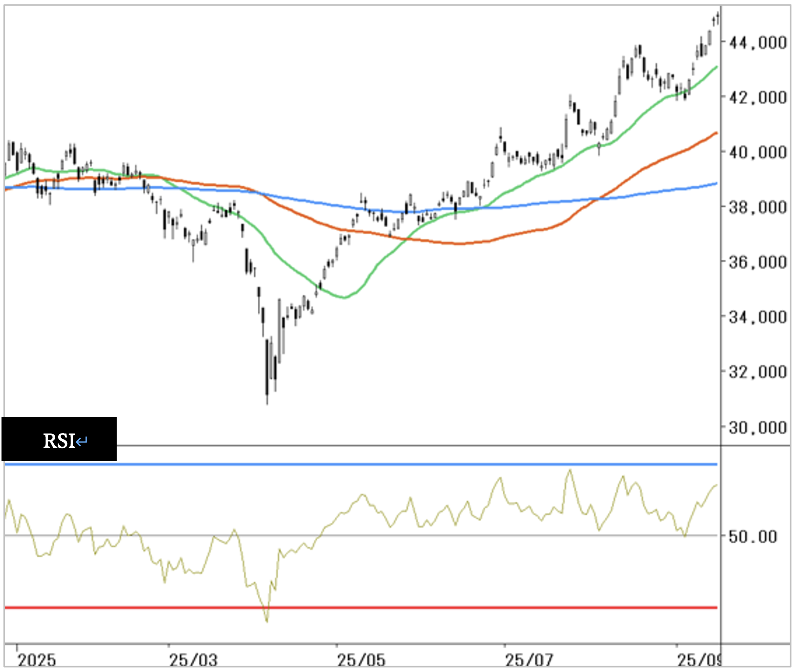Click the lowest point of the RSI line

(267, 621)
